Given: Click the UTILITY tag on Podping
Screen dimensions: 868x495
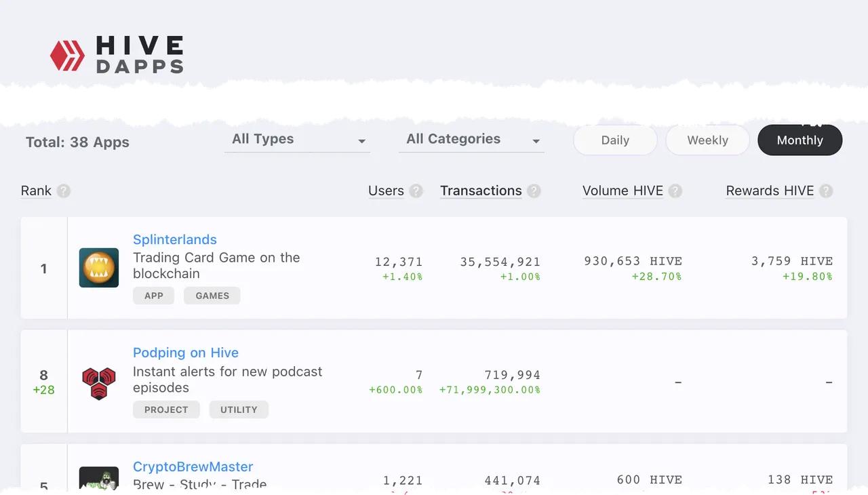Looking at the screenshot, I should (x=239, y=410).
